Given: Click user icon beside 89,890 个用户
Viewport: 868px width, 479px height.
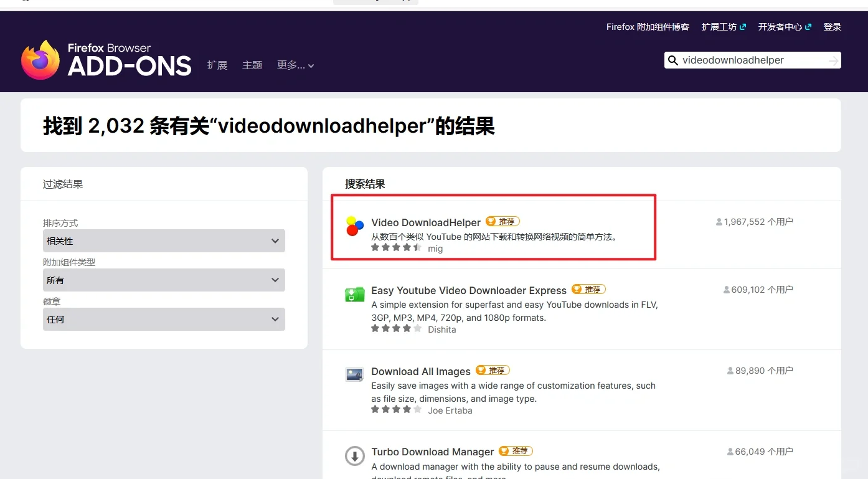Looking at the screenshot, I should [730, 371].
